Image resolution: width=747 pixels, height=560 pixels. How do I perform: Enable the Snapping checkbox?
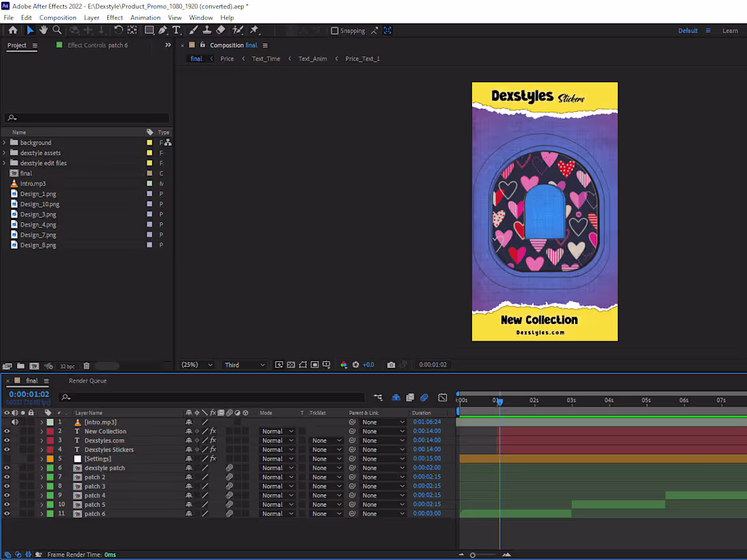point(334,31)
